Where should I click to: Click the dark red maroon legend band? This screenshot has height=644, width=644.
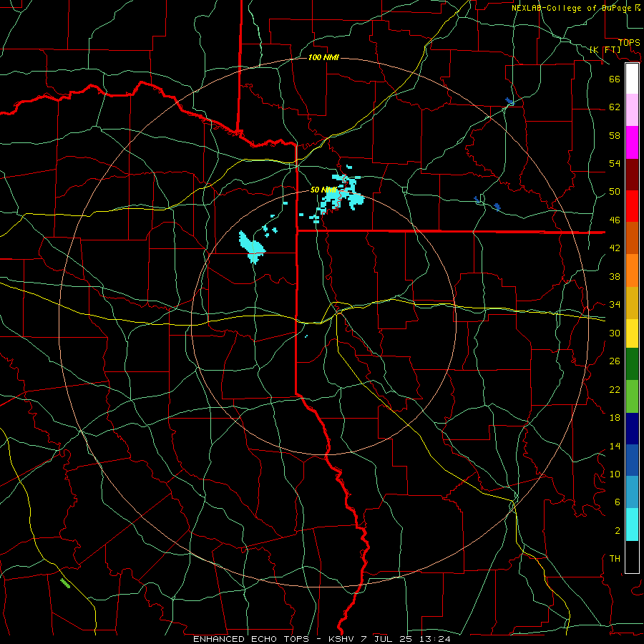pyautogui.click(x=632, y=174)
